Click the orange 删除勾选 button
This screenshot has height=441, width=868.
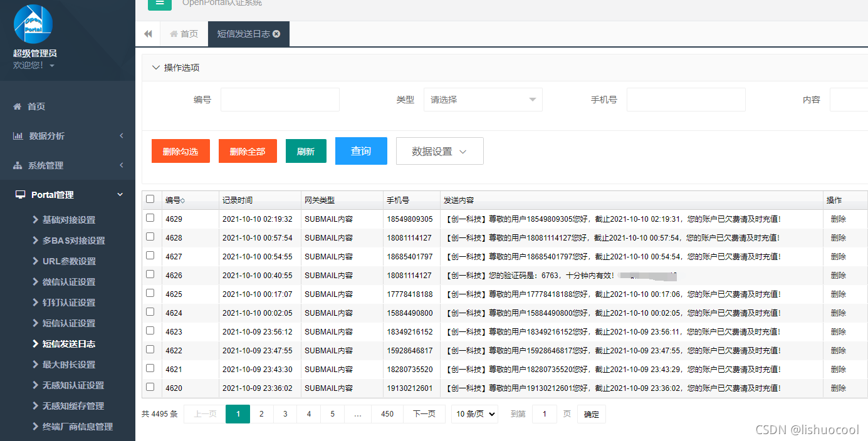coord(180,151)
